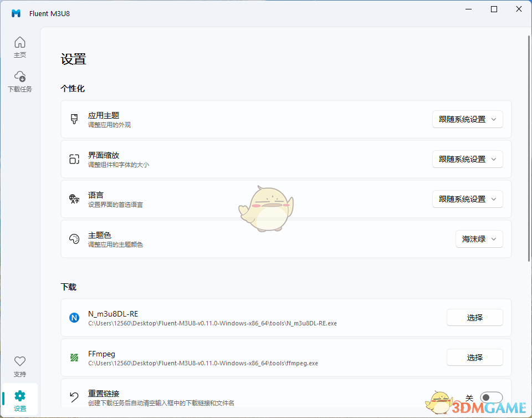The width and height of the screenshot is (532, 418).
Task: Click the 语言 language icon
Action: 74,198
